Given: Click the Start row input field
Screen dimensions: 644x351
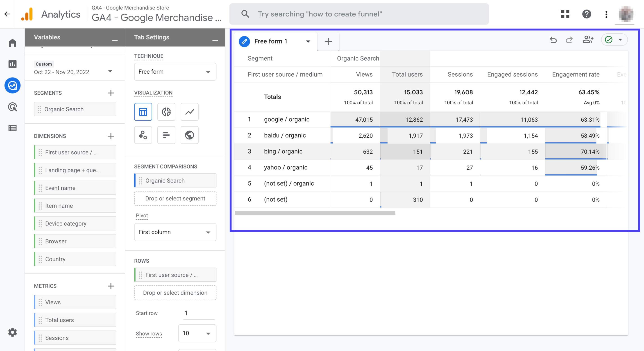Looking at the screenshot, I should pos(199,313).
